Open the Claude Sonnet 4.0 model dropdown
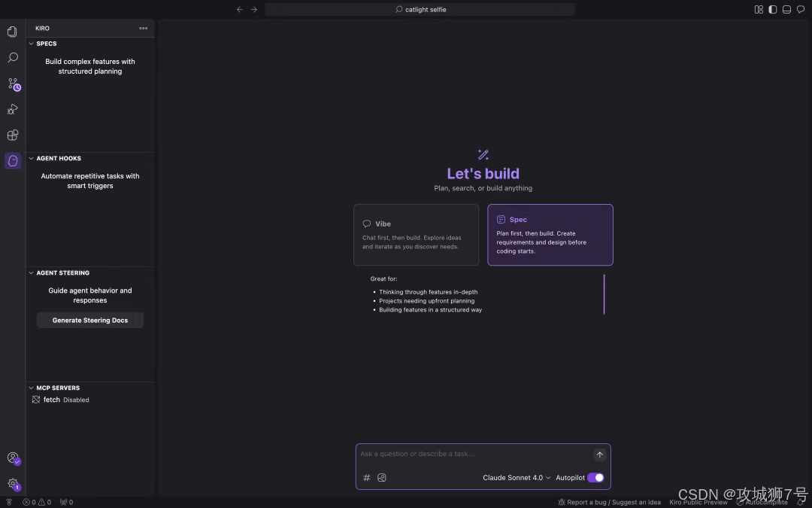 click(x=517, y=478)
